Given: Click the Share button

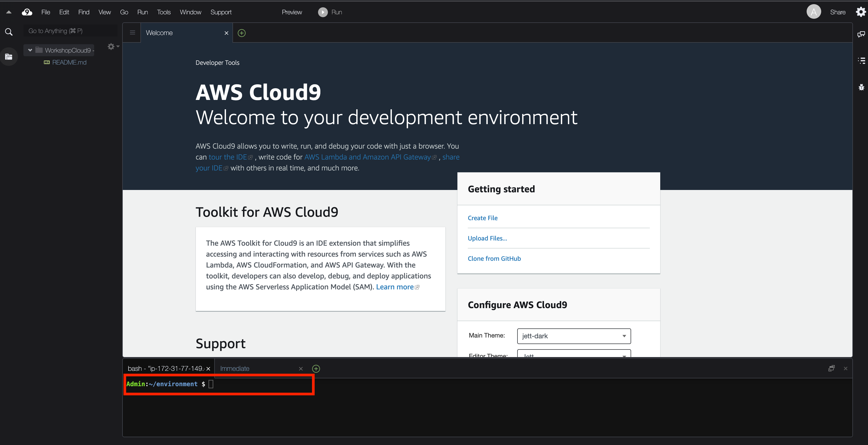Looking at the screenshot, I should point(838,12).
